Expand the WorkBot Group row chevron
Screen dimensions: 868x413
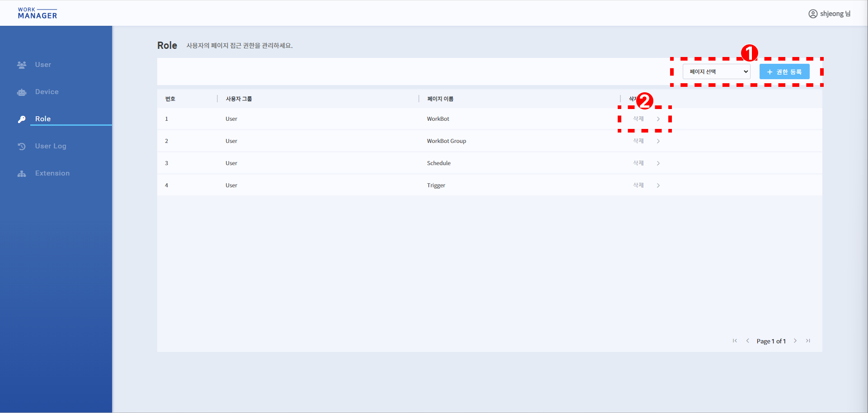pos(658,141)
